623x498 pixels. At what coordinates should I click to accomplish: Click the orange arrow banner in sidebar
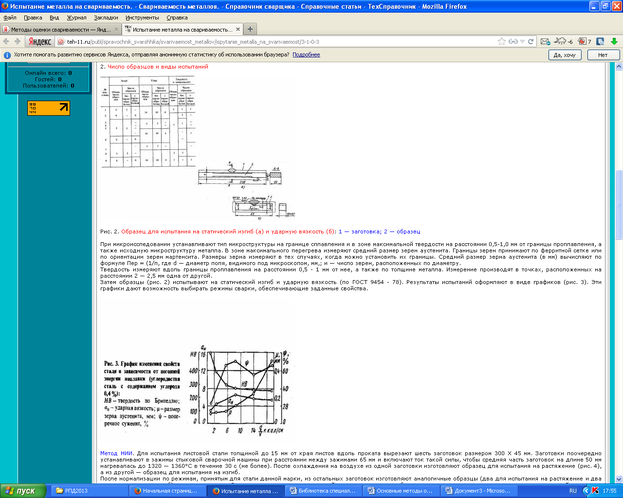(x=48, y=108)
